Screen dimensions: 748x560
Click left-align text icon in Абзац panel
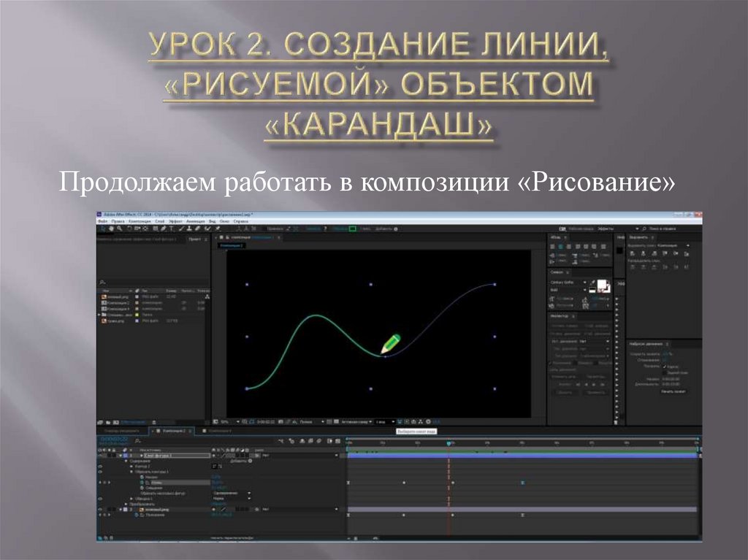click(552, 247)
